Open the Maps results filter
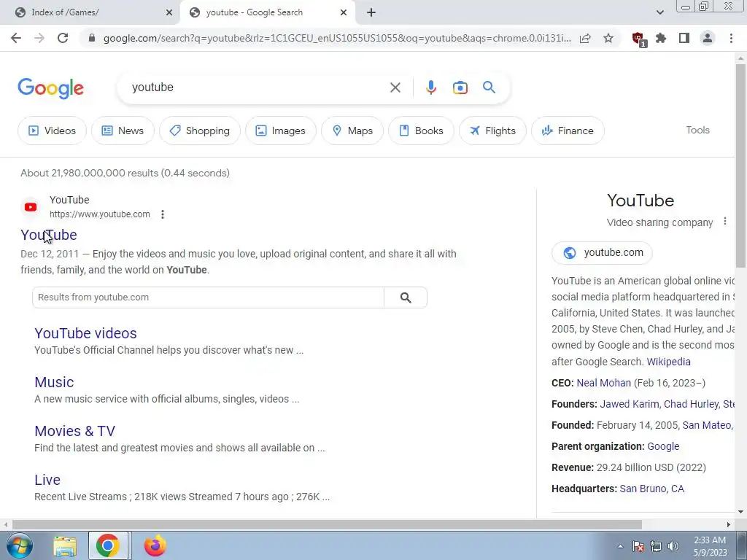 point(352,131)
